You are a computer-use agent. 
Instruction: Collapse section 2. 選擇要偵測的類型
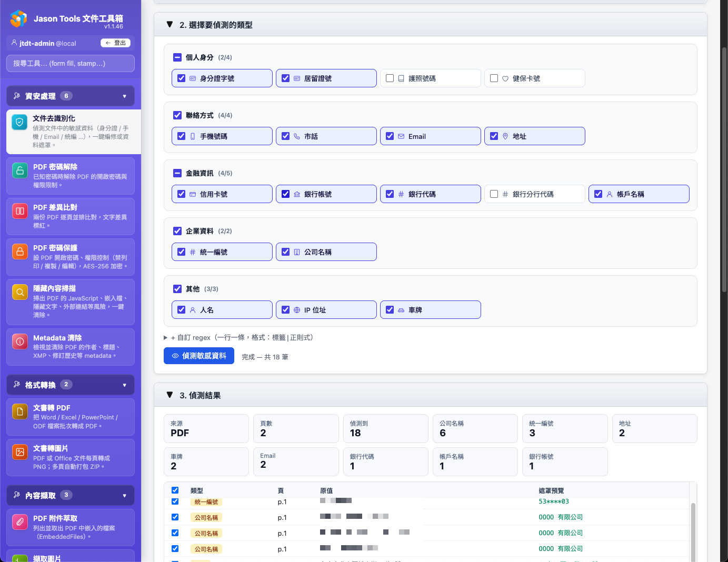click(x=169, y=25)
